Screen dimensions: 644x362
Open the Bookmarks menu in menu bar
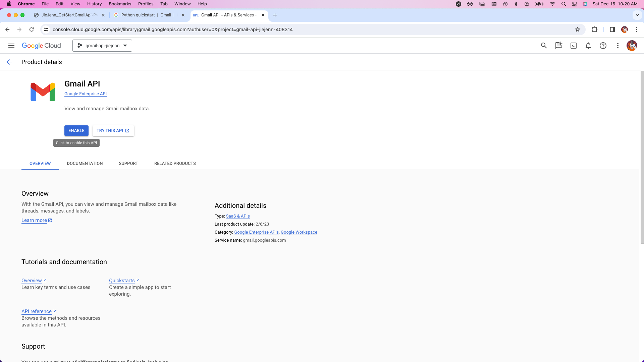[x=120, y=4]
